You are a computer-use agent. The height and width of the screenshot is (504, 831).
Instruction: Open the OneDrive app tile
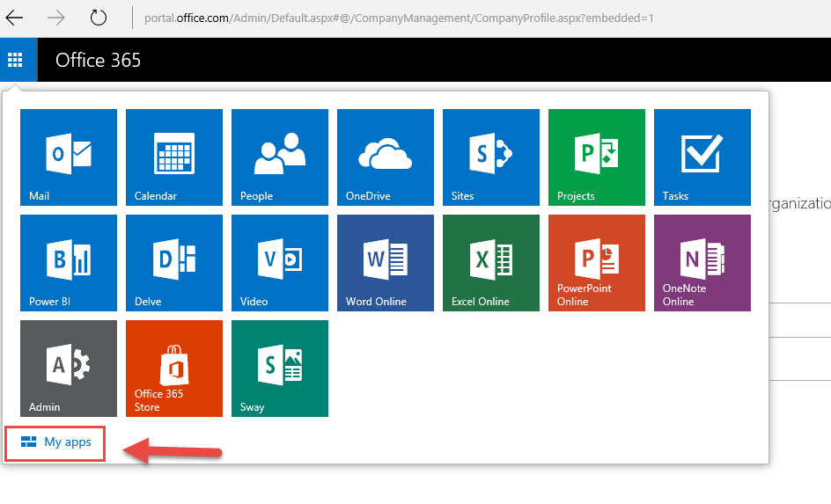point(386,157)
